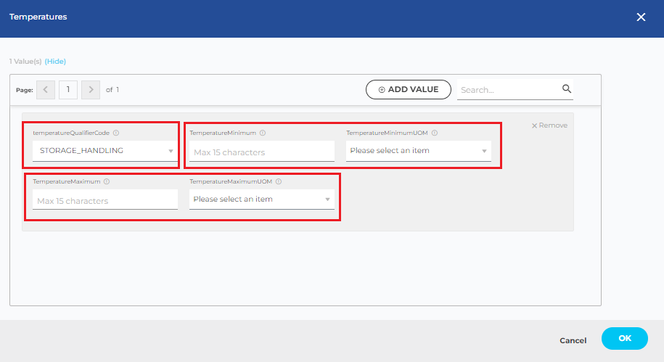664x362 pixels.
Task: Click the TemperatureMaximum text field
Action: click(105, 200)
